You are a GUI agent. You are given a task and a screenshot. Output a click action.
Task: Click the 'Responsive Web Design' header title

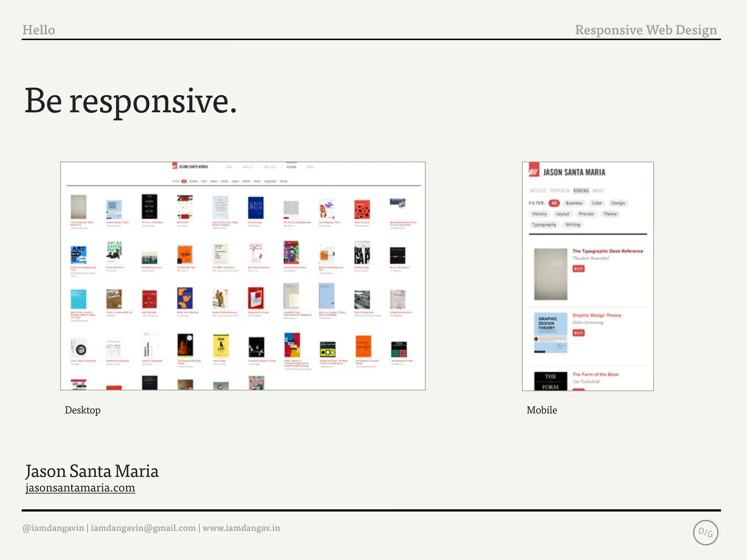[x=646, y=30]
